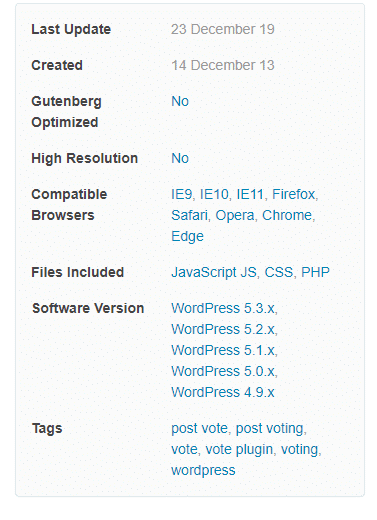
Task: Open the IE10 browser link
Action: point(214,194)
